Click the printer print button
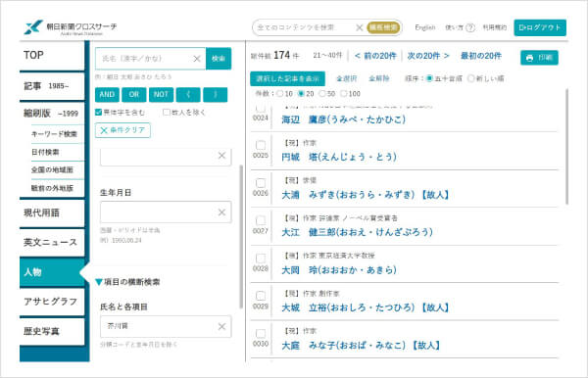Screen dimensions: 588x378 pos(539,58)
